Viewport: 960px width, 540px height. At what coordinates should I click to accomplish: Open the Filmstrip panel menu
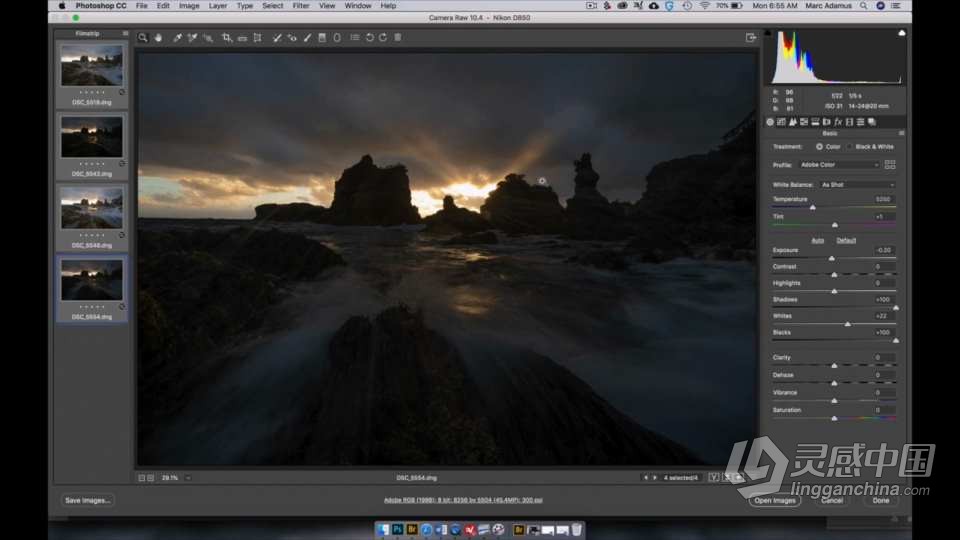pyautogui.click(x=125, y=34)
